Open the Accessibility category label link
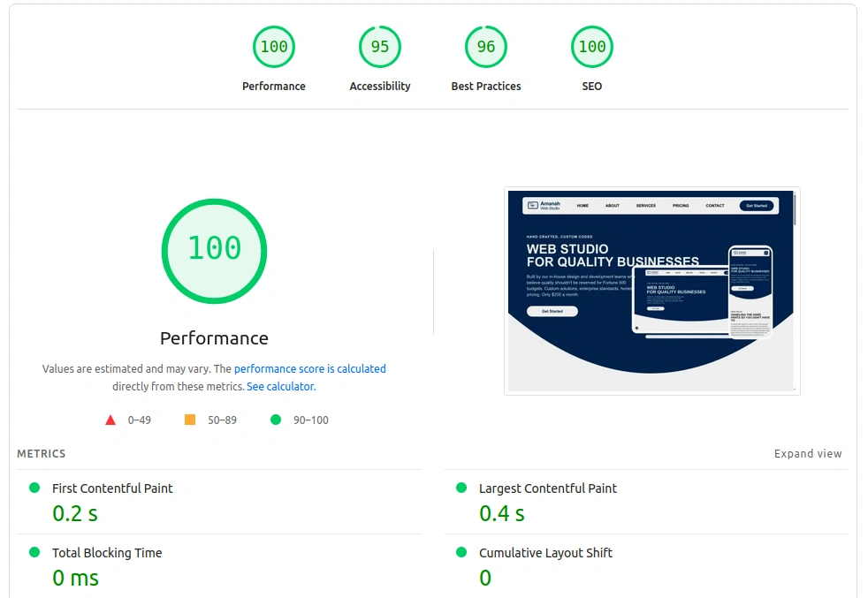868x598 pixels. pos(380,87)
